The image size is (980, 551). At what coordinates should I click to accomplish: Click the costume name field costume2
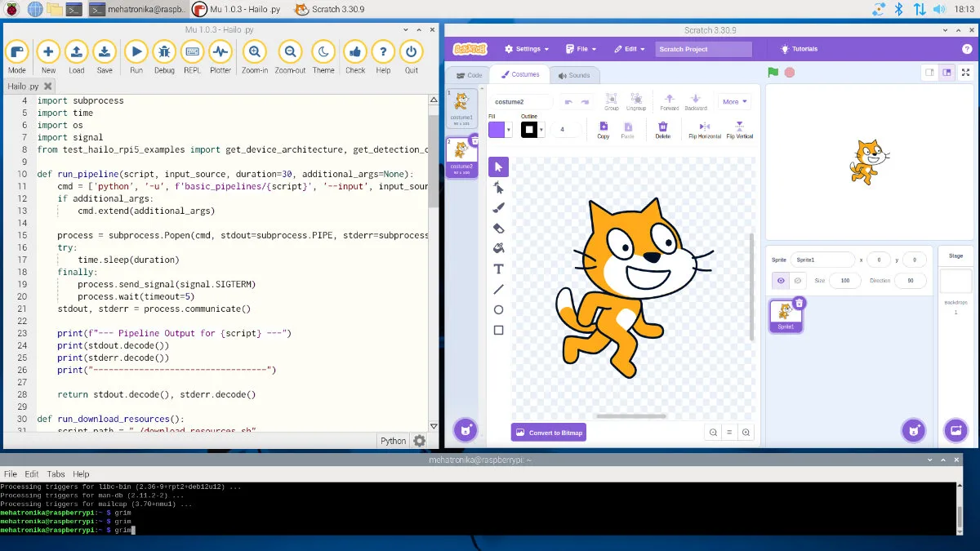click(521, 102)
